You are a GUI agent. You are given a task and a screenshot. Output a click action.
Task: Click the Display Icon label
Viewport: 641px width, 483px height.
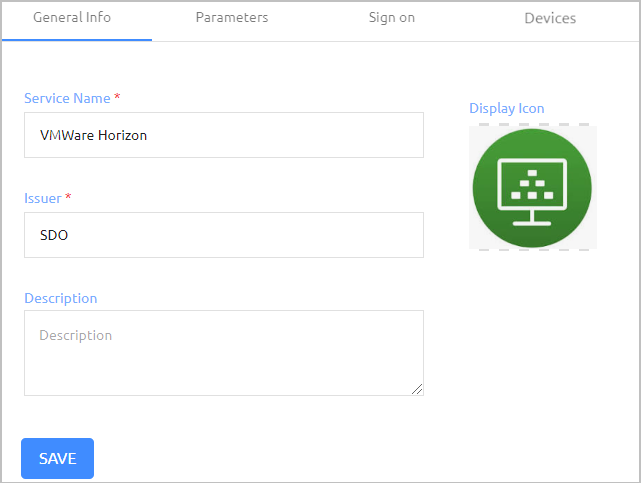507,108
